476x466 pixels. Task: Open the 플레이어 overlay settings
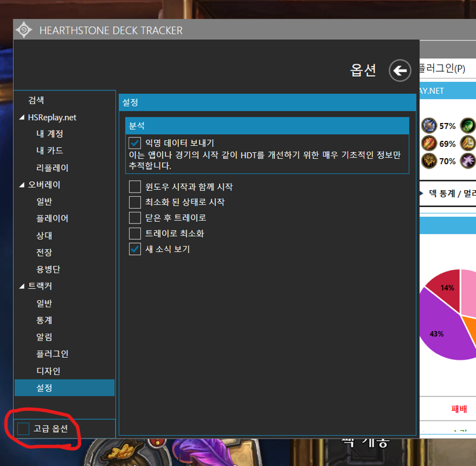[52, 218]
